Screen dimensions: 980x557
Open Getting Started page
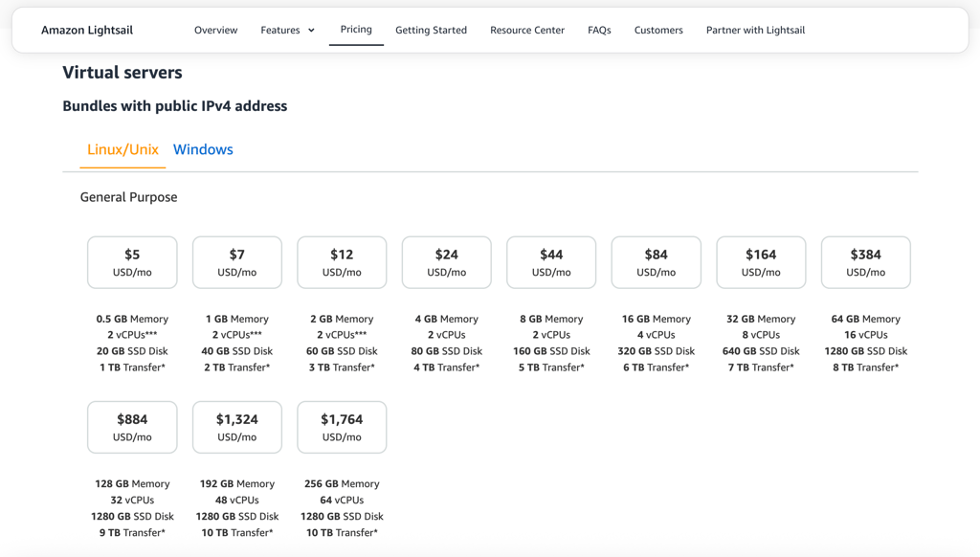pos(432,30)
